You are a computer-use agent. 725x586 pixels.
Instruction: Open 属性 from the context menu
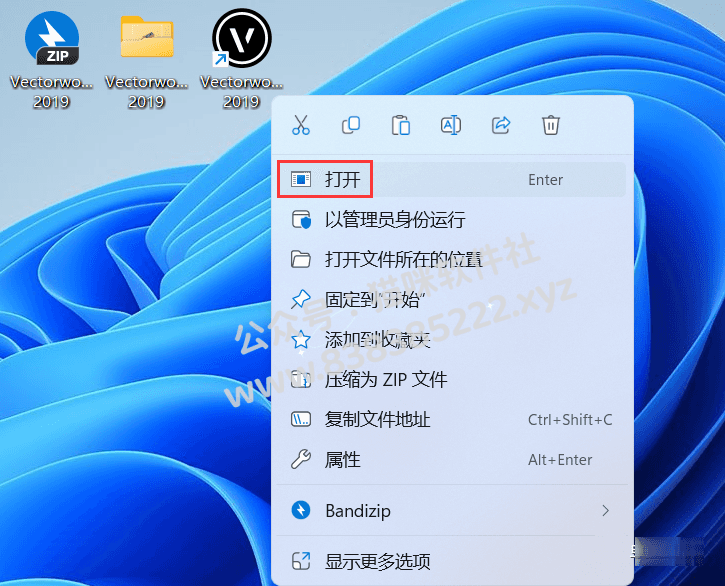point(451,460)
